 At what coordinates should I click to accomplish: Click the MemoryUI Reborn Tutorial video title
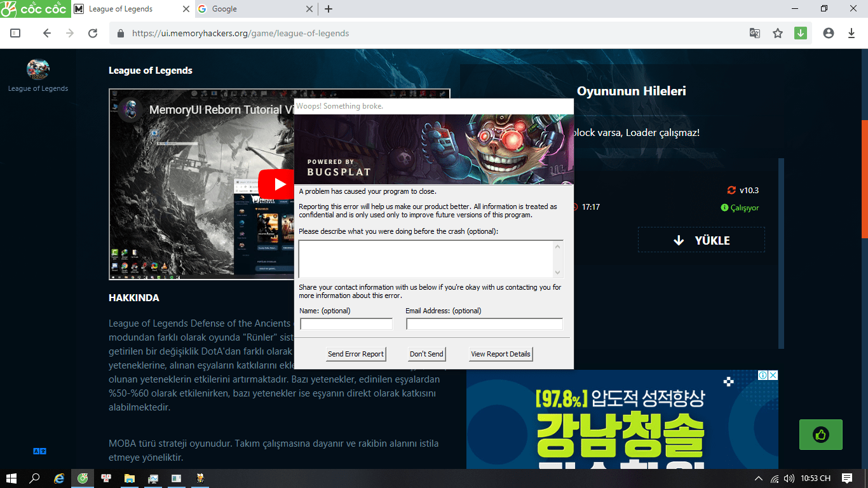tap(220, 110)
